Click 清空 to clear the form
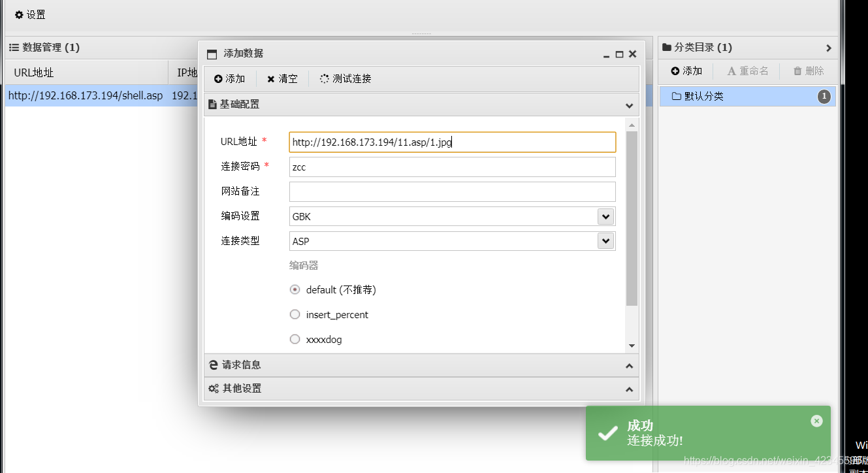This screenshot has height=473, width=868. pyautogui.click(x=282, y=78)
